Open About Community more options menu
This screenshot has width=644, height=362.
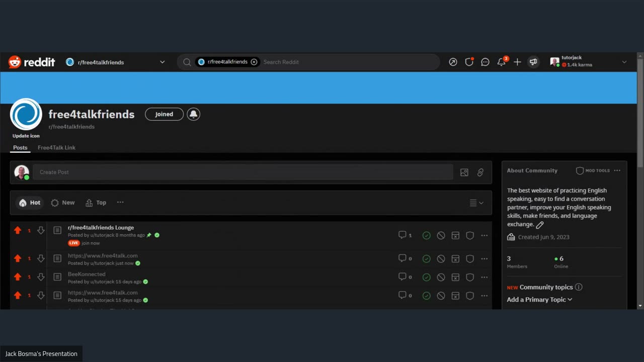pos(617,170)
